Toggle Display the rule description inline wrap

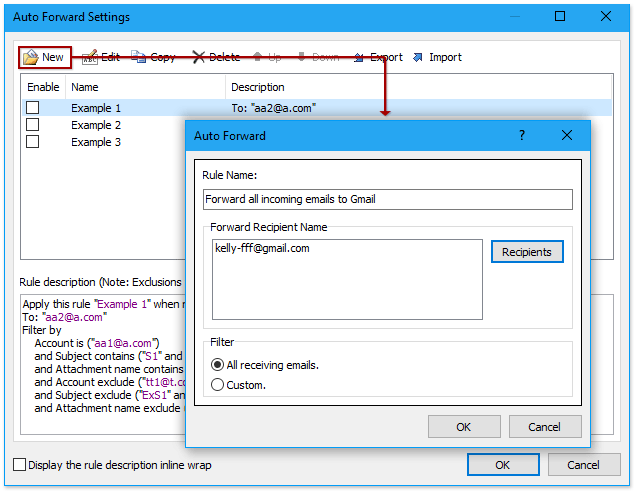click(20, 465)
